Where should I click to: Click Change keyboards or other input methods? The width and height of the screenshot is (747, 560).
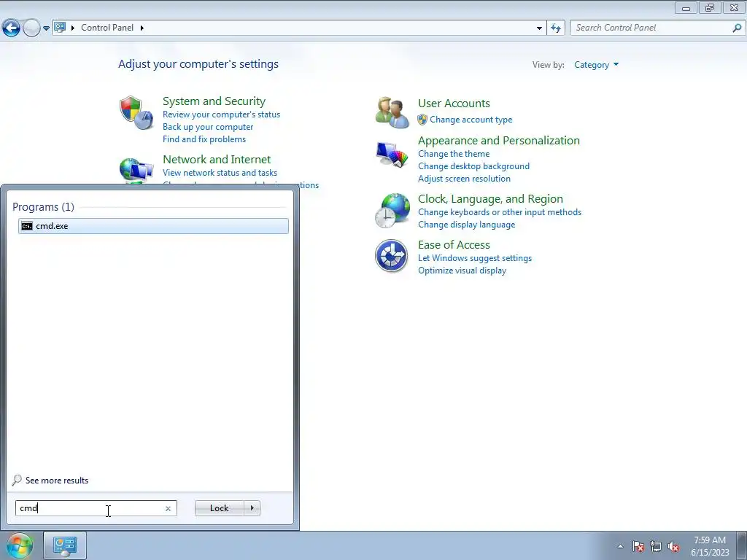coord(500,212)
